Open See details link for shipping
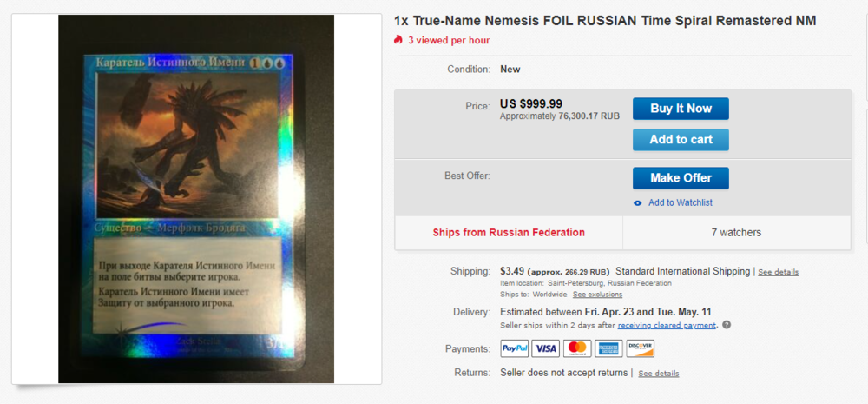The image size is (868, 404). coord(778,272)
